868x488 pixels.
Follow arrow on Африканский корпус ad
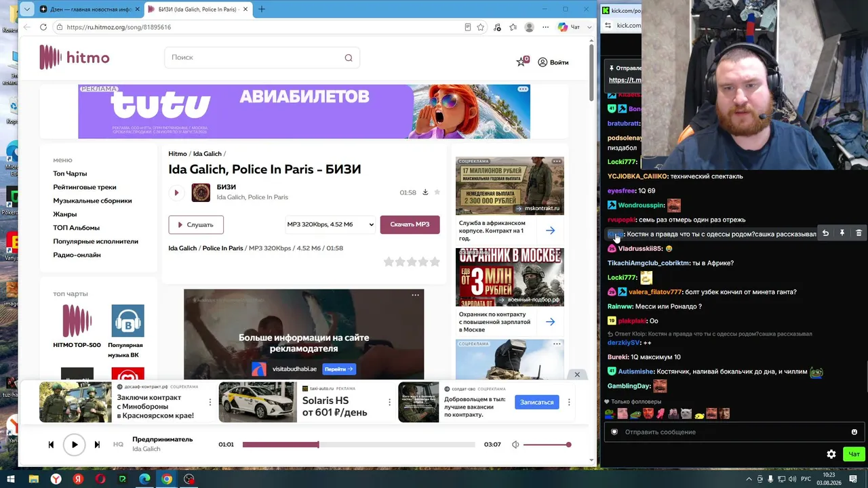pyautogui.click(x=550, y=230)
